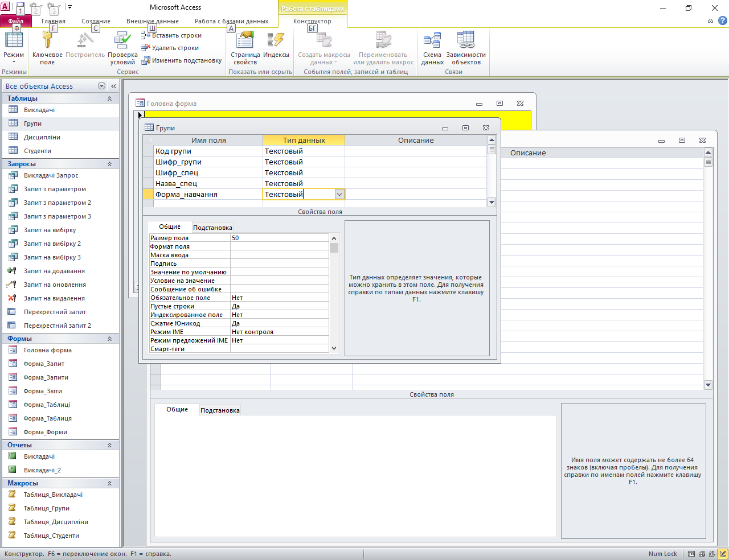Click Вставить строки in the ribbon
Screen dimensions: 729x560
(x=171, y=35)
